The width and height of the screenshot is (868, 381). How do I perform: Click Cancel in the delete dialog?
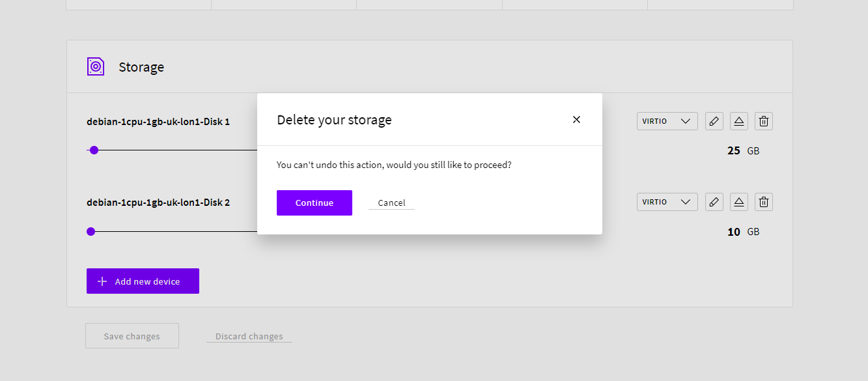(x=391, y=203)
